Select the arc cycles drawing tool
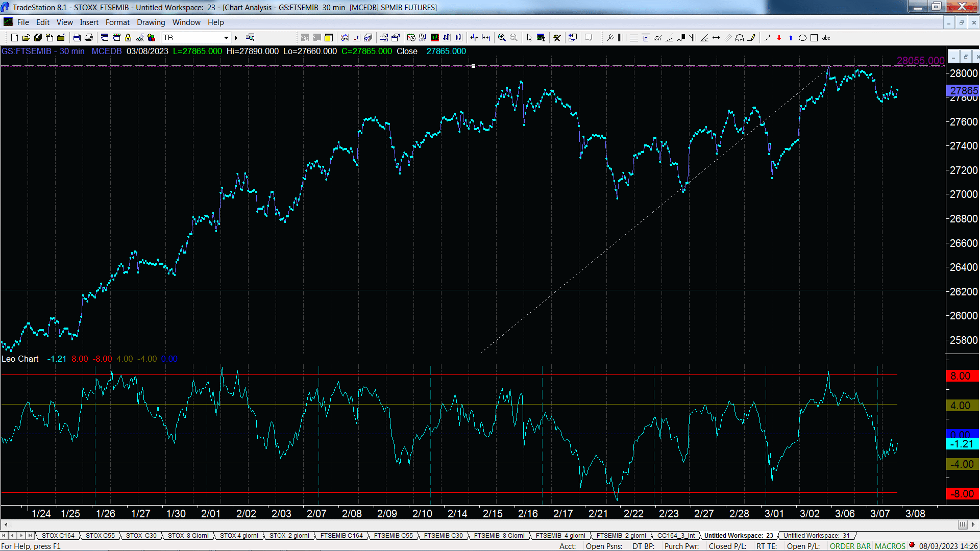The height and width of the screenshot is (551, 980). pyautogui.click(x=740, y=38)
